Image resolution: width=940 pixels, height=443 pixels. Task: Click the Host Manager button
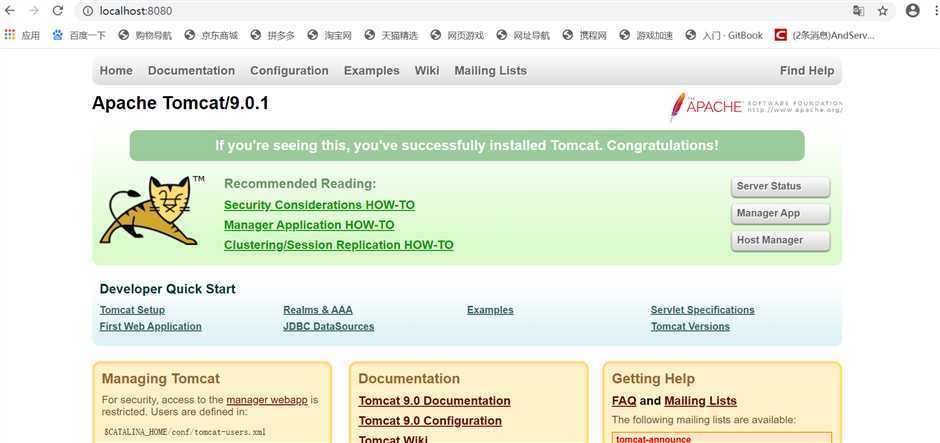click(781, 240)
